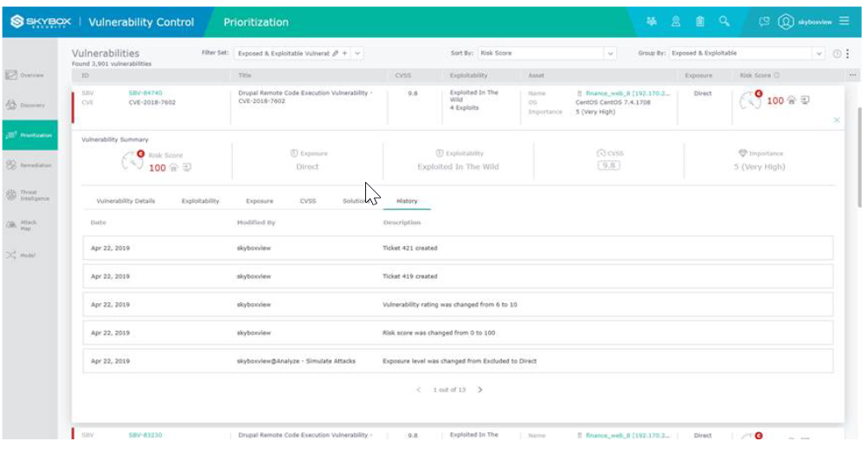Open the Overview sidebar section
This screenshot has height=460, width=868.
click(x=24, y=75)
